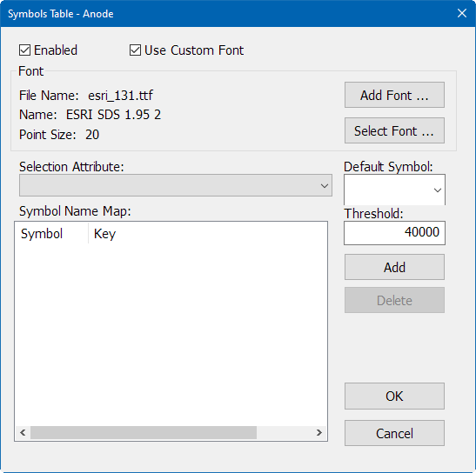Viewport: 476px width, 473px height.
Task: Open the Default Symbol dropdown
Action: click(394, 190)
